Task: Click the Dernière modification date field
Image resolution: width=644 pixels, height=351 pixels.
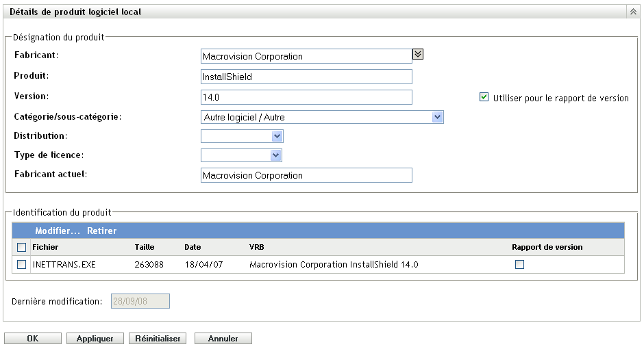Action: (140, 301)
